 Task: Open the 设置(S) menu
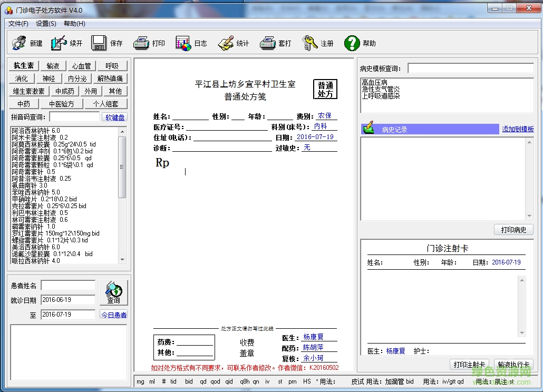(x=45, y=24)
